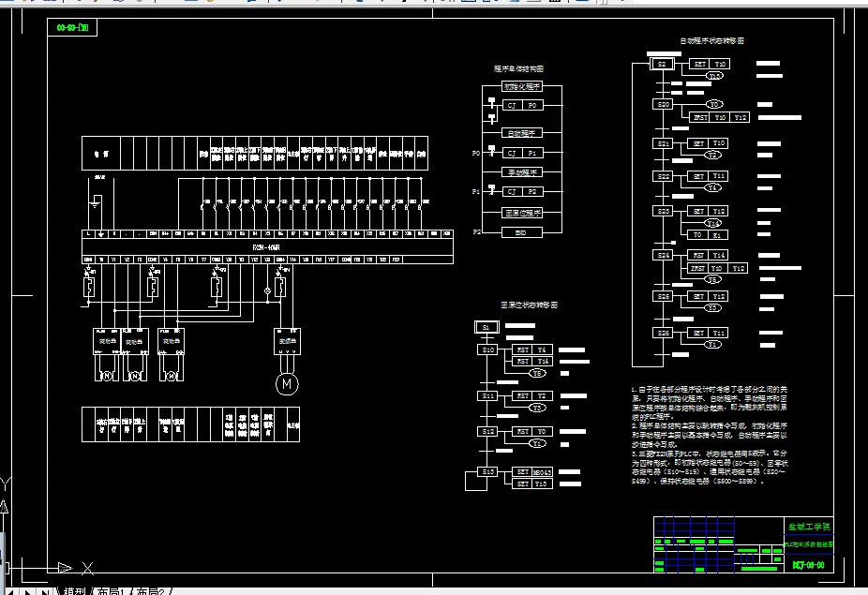Select the P1 cell beside CJ
Viewport: 868px width, 595px height.
pos(532,153)
